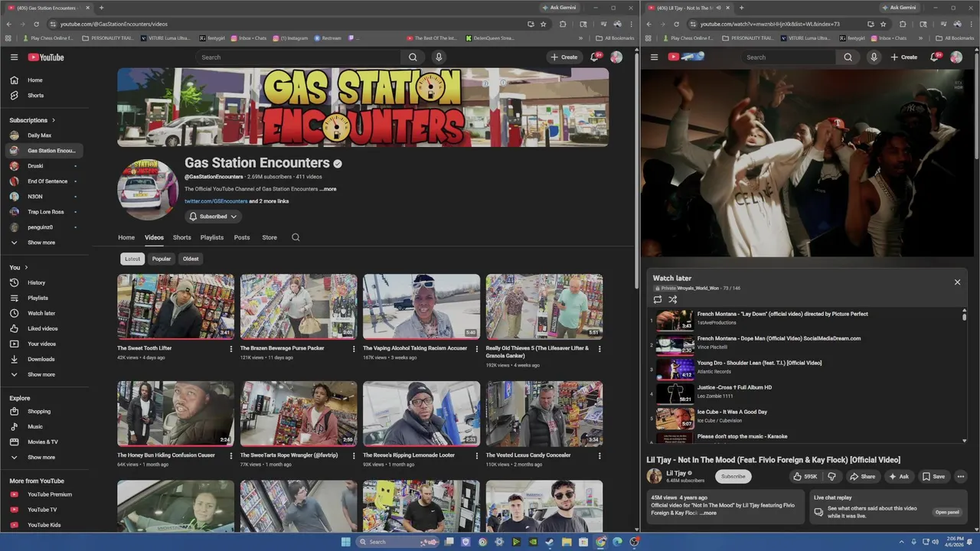Switch to the channel Shorts tab
Image resolution: width=980 pixels, height=551 pixels.
point(182,237)
